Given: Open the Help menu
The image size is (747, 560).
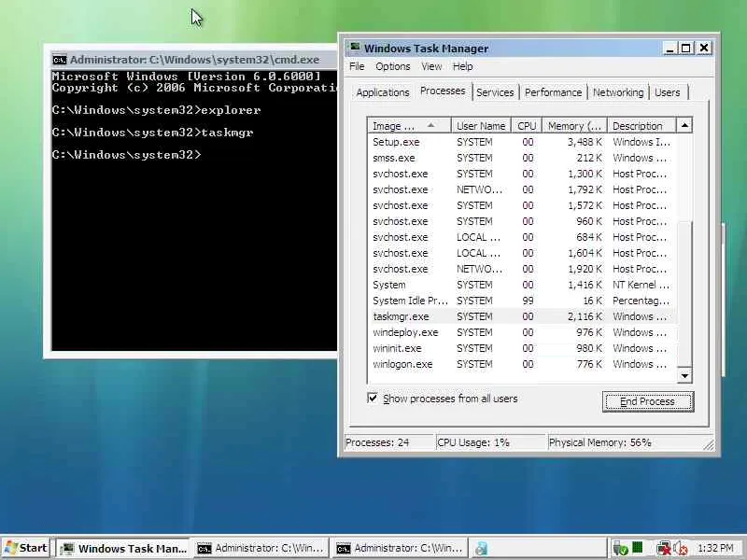Looking at the screenshot, I should click(x=462, y=66).
